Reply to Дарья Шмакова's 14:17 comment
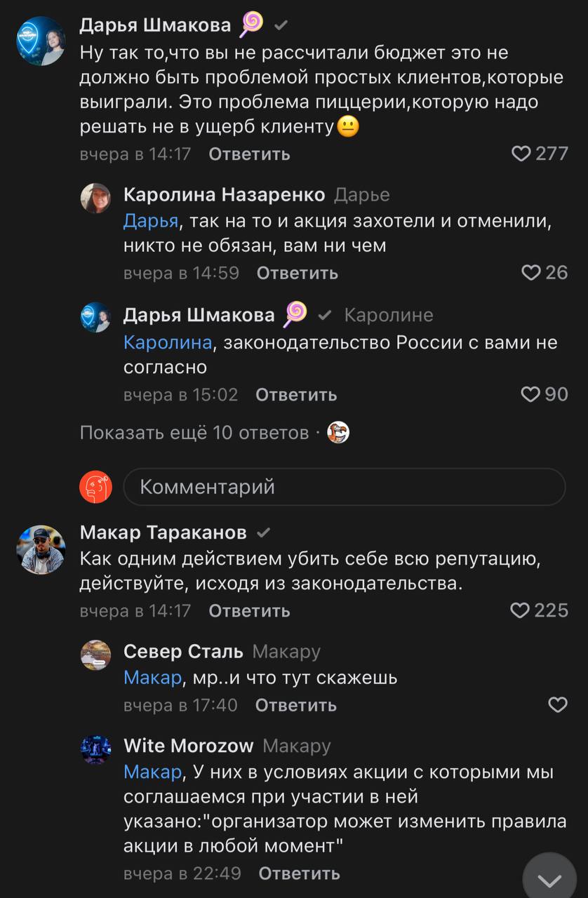 [x=249, y=154]
